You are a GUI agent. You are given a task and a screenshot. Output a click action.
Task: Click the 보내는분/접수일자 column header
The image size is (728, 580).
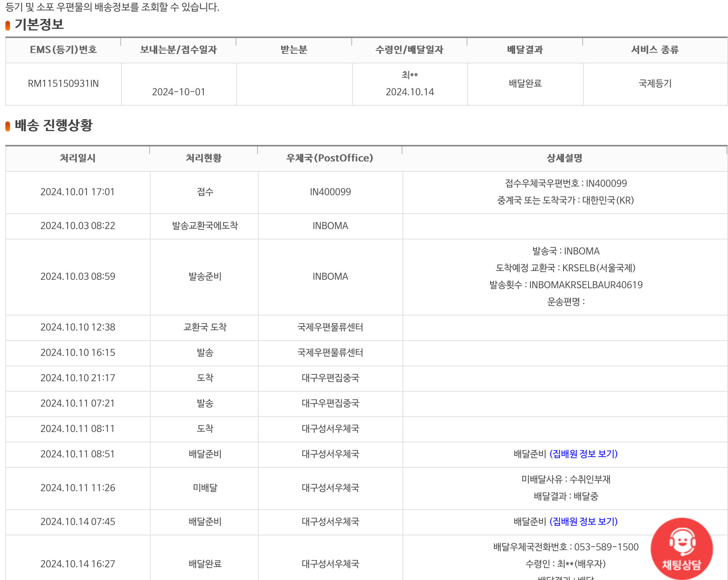[x=179, y=50]
